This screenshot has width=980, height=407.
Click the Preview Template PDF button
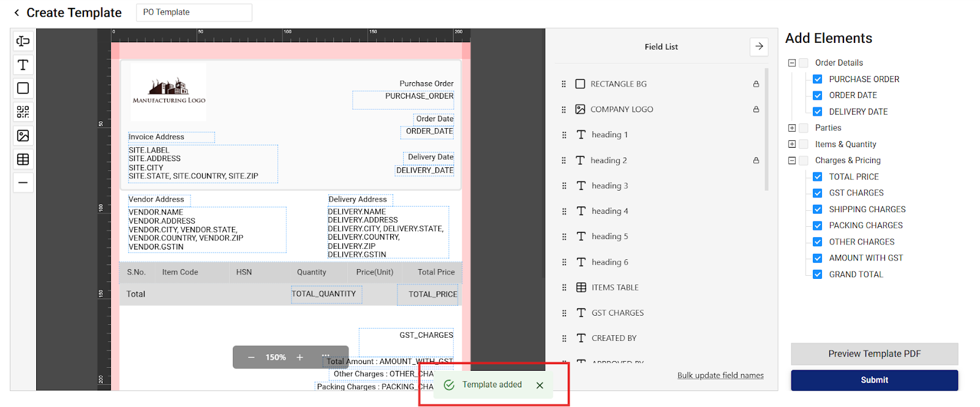pos(874,354)
